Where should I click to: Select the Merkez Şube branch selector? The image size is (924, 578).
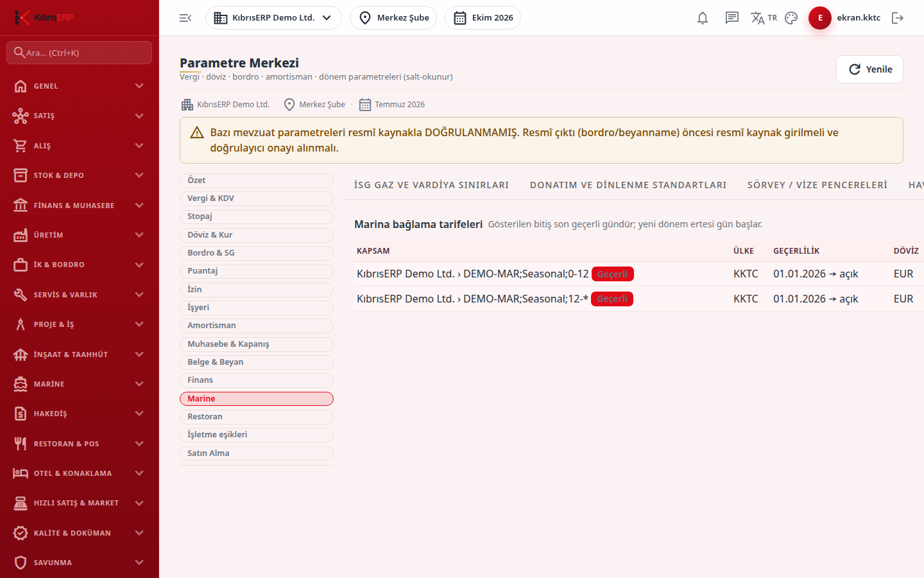click(x=393, y=18)
